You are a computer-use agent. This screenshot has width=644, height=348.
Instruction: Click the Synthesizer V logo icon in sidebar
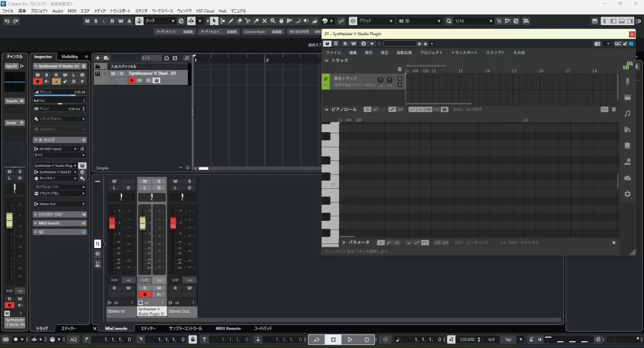[x=627, y=65]
